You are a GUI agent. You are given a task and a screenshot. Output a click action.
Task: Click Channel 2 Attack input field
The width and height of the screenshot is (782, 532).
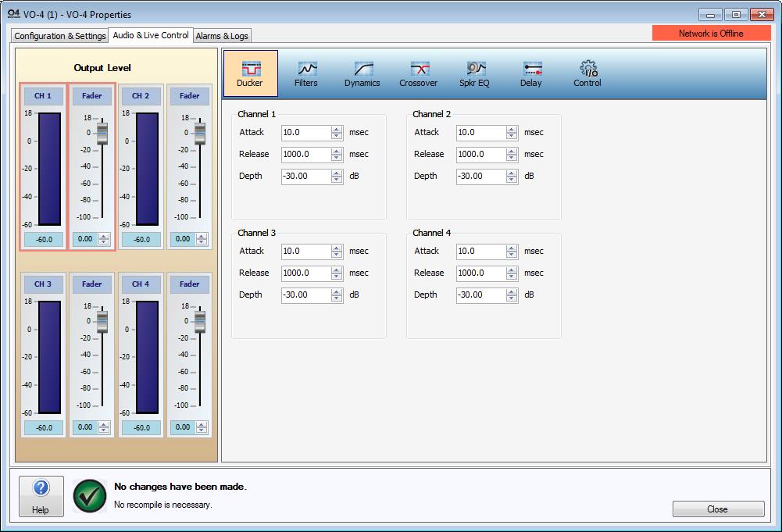pos(481,133)
